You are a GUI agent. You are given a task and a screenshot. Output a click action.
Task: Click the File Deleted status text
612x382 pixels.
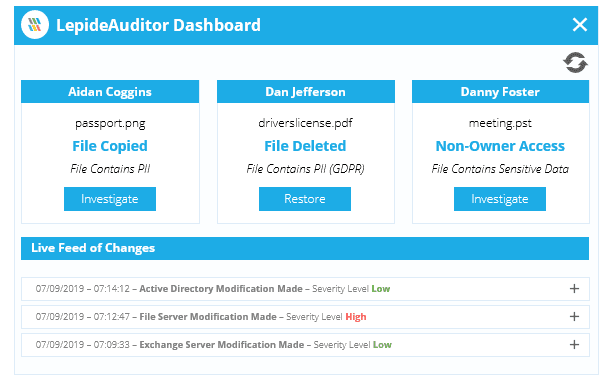pyautogui.click(x=305, y=146)
